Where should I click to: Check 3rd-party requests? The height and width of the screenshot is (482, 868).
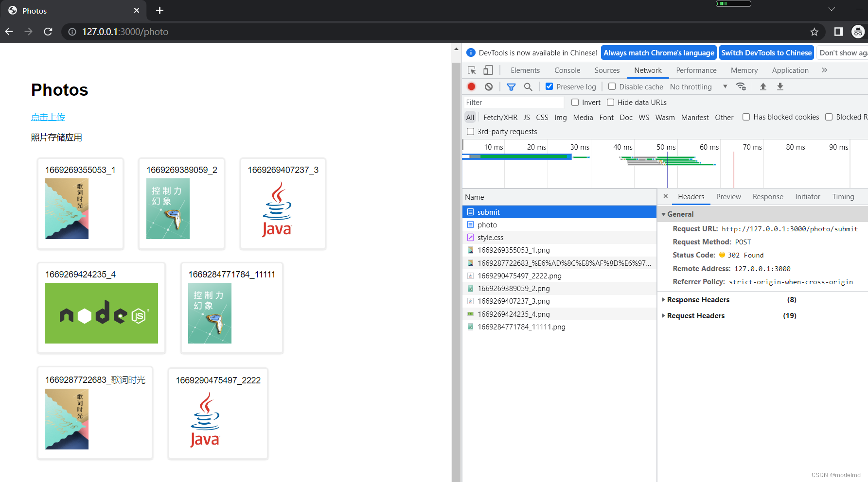click(x=470, y=132)
